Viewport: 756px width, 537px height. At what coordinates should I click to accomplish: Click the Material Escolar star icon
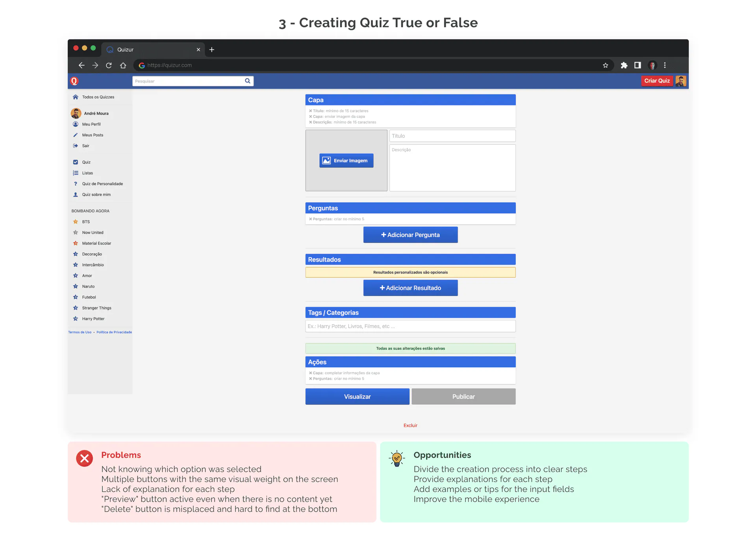(76, 244)
